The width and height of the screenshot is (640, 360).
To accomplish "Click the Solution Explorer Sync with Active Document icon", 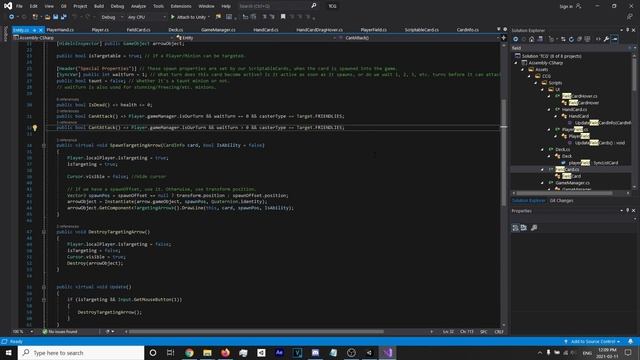I will (x=563, y=39).
